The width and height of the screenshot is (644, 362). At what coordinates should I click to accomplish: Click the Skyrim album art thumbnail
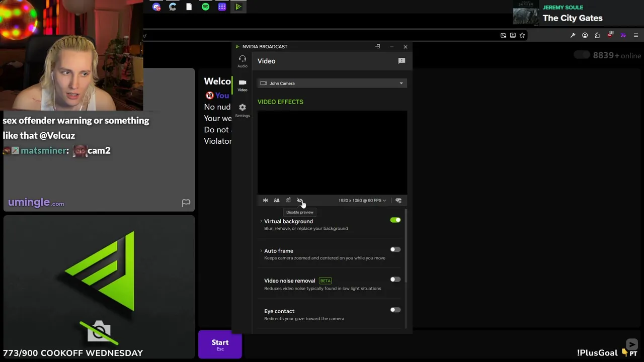pyautogui.click(x=526, y=13)
